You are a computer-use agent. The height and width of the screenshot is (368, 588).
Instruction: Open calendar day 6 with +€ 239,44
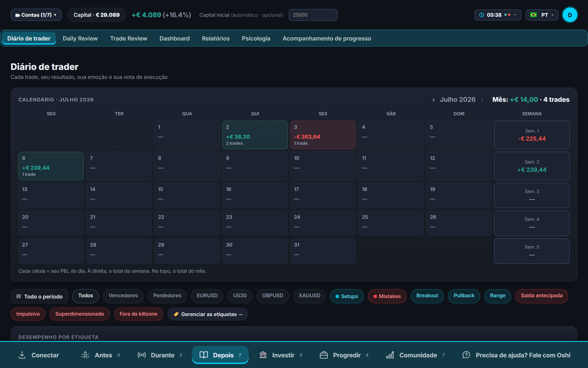51,166
